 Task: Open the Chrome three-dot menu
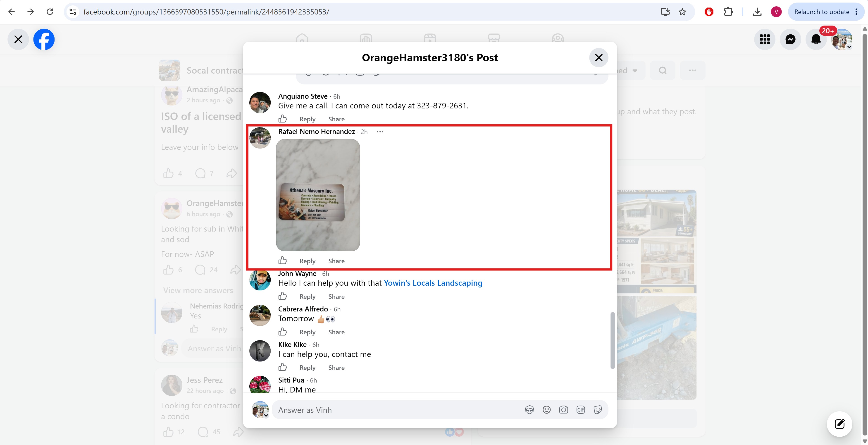pyautogui.click(x=856, y=12)
